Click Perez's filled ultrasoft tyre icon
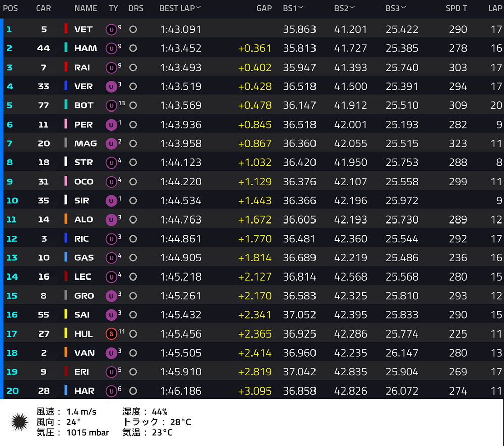 point(111,125)
